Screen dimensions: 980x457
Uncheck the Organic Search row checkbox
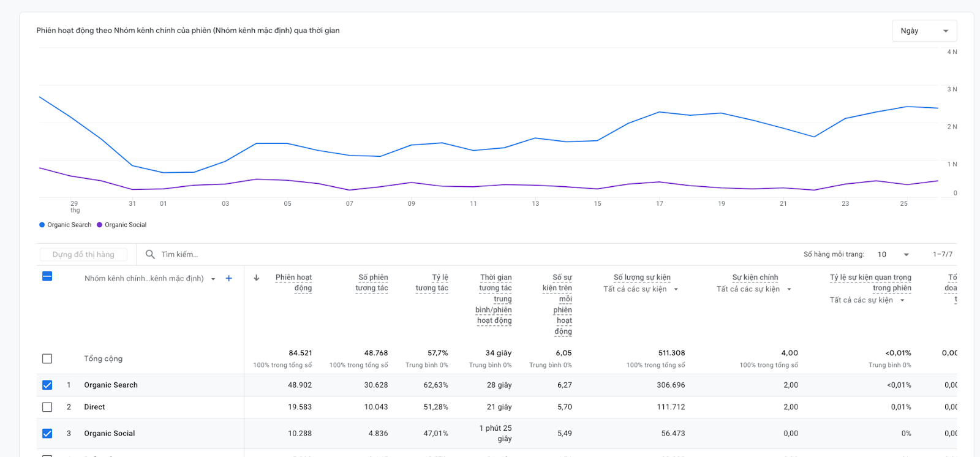(x=47, y=385)
